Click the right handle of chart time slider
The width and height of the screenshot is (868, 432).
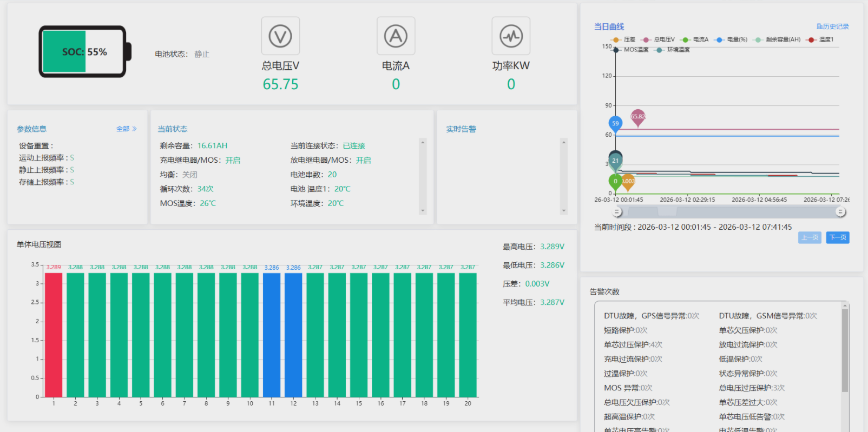[x=840, y=212]
